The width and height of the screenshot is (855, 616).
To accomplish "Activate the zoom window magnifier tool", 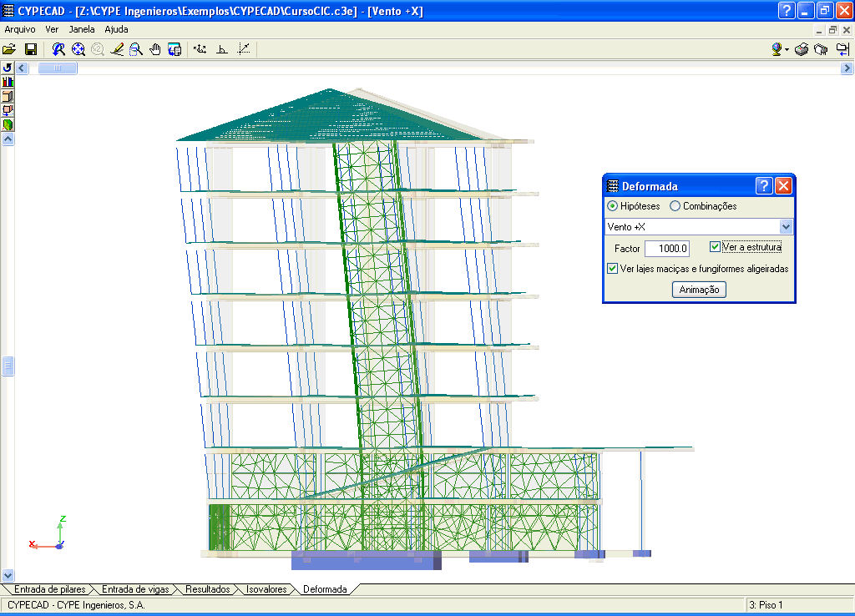I will pos(136,49).
